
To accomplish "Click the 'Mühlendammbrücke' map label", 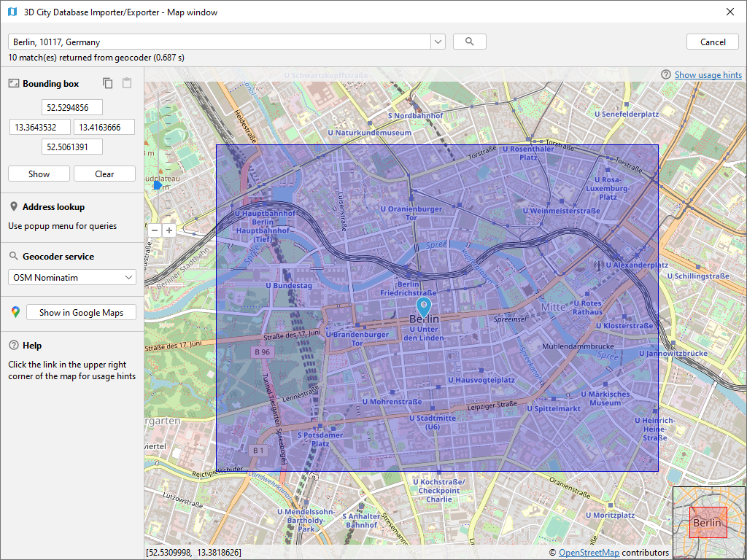I will (x=578, y=346).
